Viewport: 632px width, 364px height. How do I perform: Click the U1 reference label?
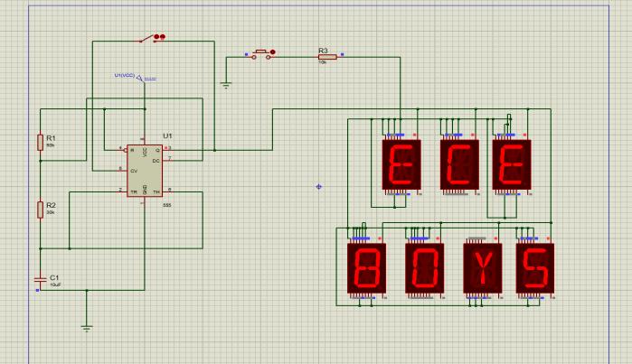[167, 136]
